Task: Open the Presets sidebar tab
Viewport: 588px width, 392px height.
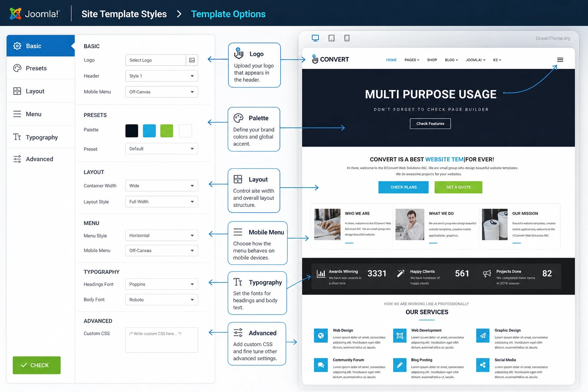Action: tap(41, 68)
